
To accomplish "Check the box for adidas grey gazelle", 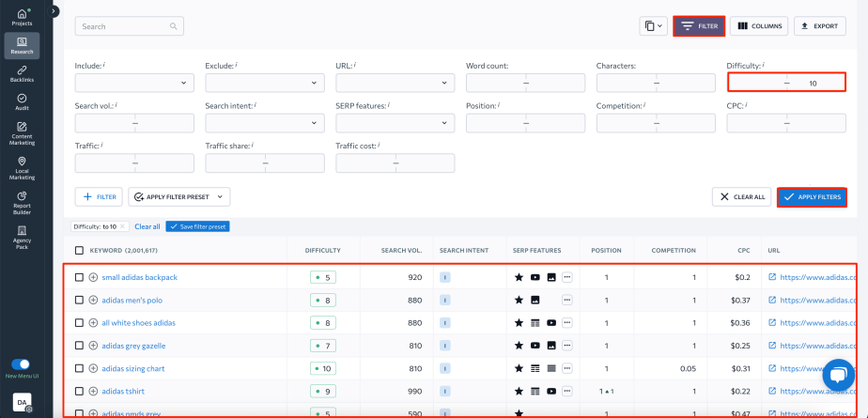I will click(x=79, y=346).
